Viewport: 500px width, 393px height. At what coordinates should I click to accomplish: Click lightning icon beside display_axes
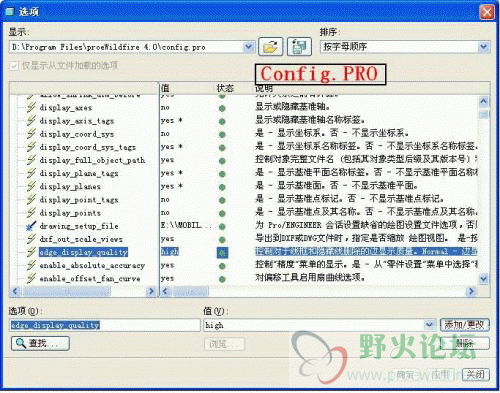coord(31,107)
